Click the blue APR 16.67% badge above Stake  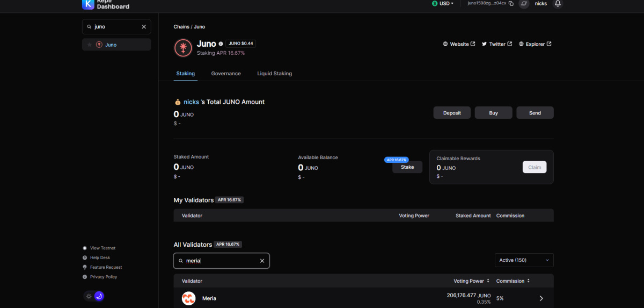[397, 160]
